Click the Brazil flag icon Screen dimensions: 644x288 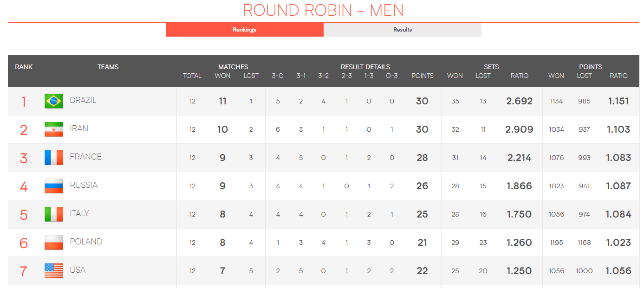(x=53, y=101)
